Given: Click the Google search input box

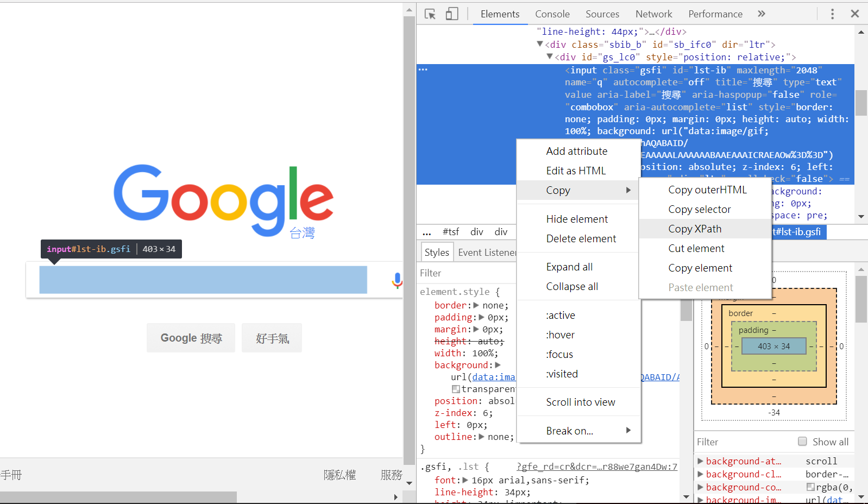Looking at the screenshot, I should 203,280.
